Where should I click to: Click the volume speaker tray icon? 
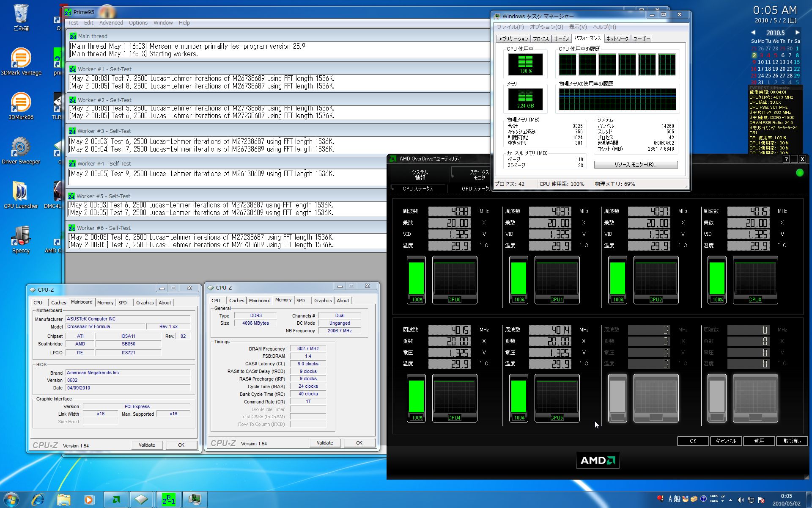coord(741,500)
